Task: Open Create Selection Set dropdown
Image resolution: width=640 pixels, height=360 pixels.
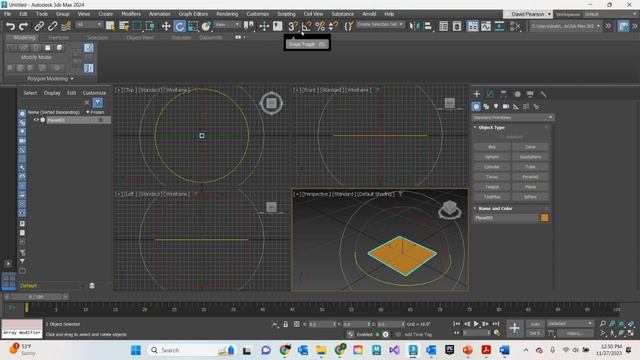Action: pyautogui.click(x=380, y=24)
